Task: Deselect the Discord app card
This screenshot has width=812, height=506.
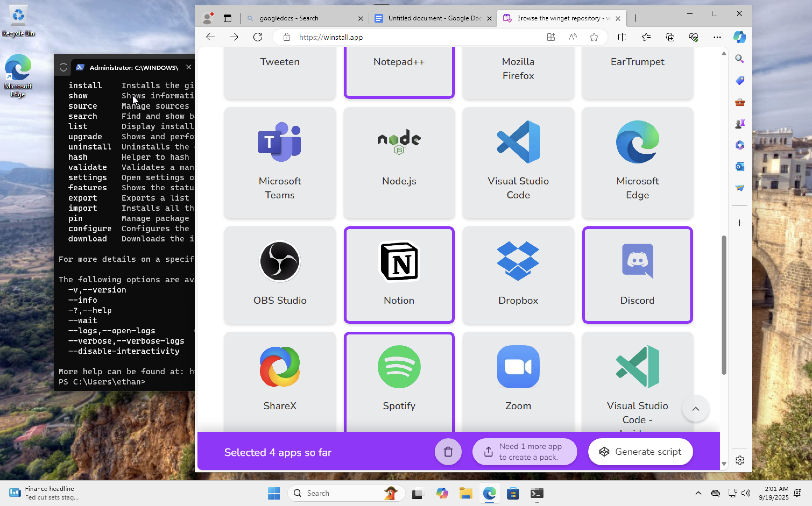Action: point(637,275)
